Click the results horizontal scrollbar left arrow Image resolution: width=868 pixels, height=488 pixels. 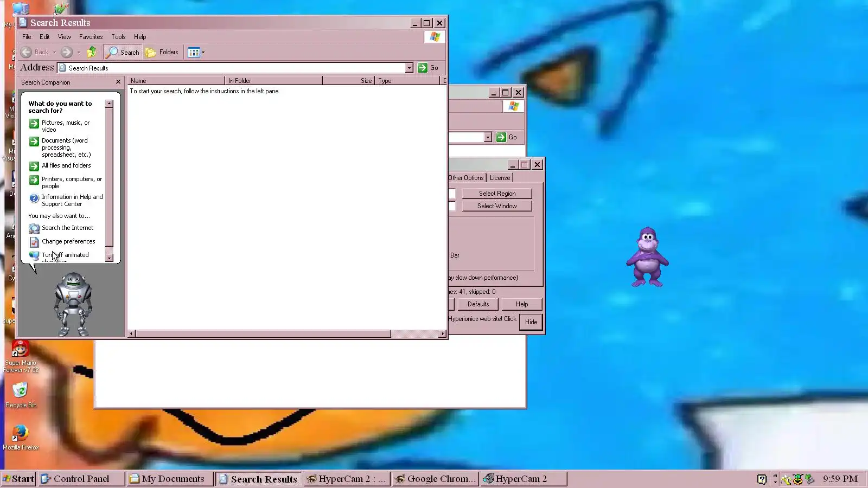[131, 334]
